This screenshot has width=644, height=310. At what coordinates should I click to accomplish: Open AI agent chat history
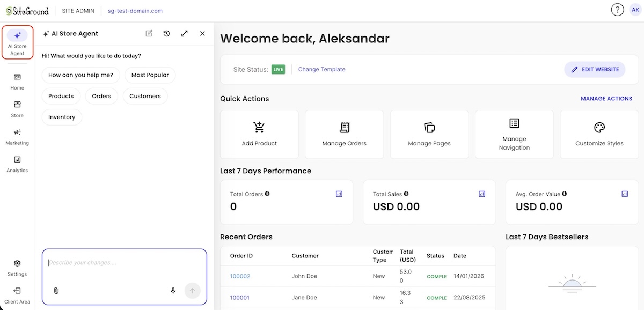[x=167, y=33]
